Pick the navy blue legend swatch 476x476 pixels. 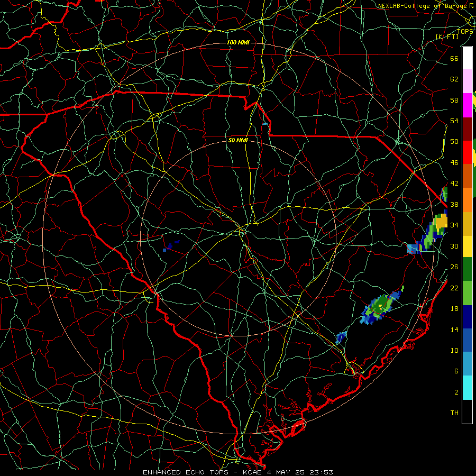467,317
